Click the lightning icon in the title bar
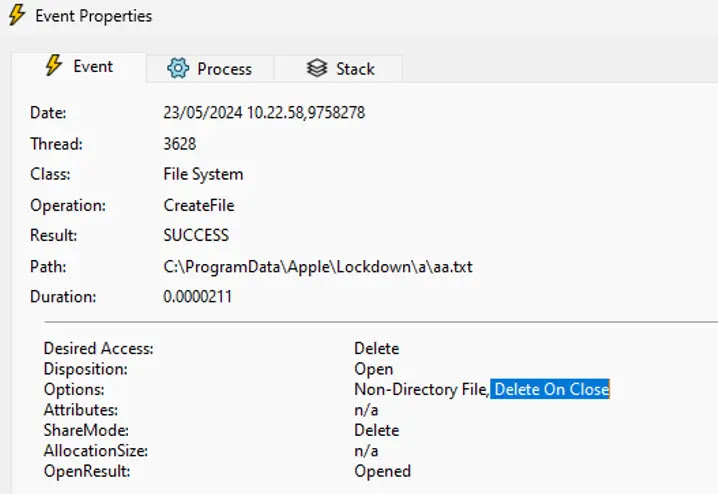The width and height of the screenshot is (718, 494). 17,15
